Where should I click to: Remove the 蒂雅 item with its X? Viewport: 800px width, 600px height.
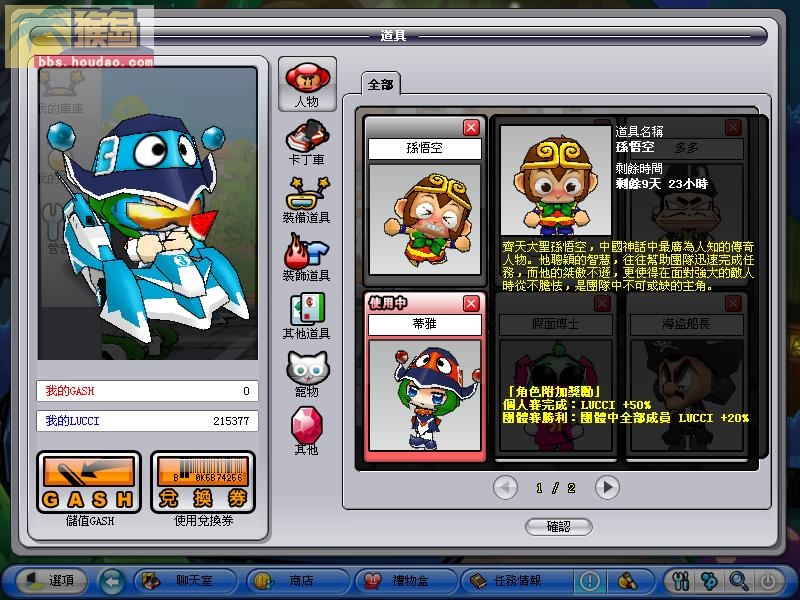(471, 304)
